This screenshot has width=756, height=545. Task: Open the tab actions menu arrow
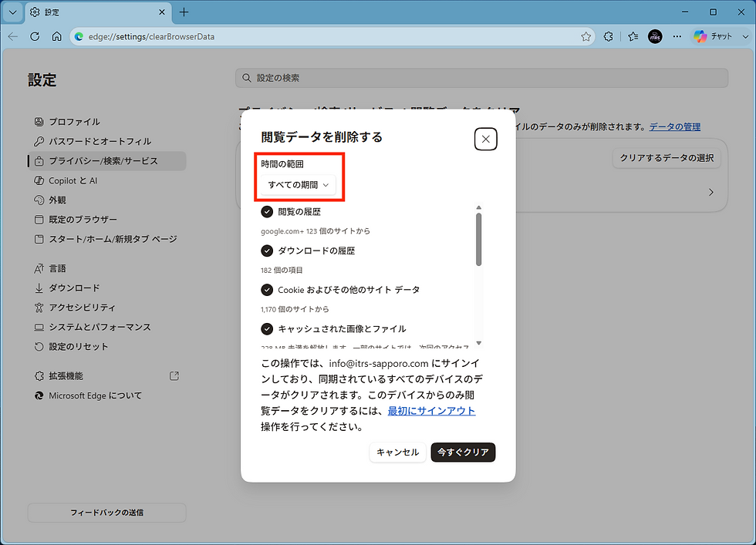pos(12,12)
